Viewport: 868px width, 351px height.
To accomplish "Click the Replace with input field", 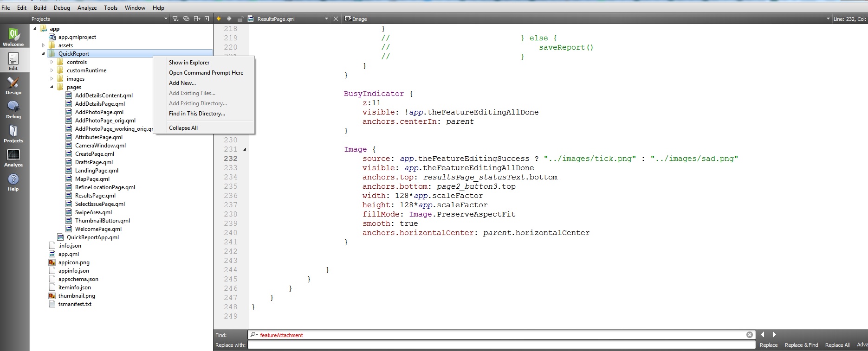I will click(501, 345).
